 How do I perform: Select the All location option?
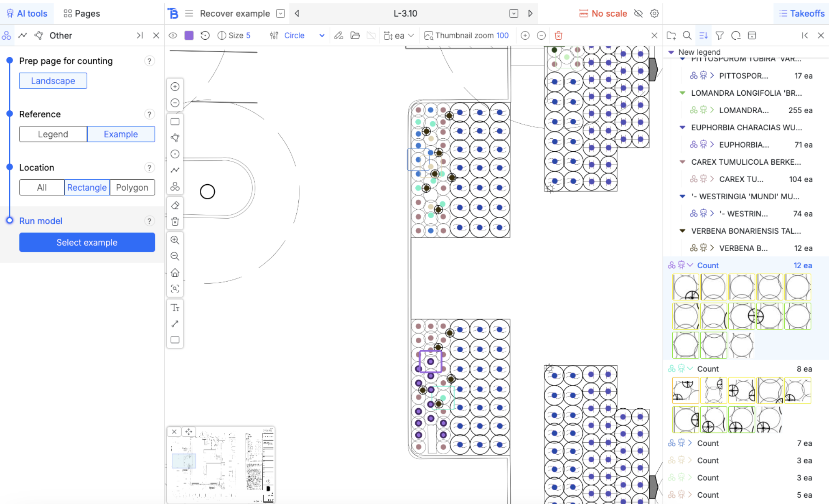(42, 187)
